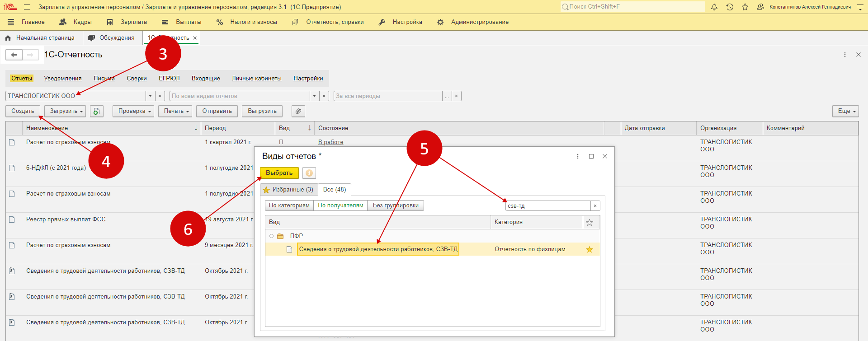The height and width of the screenshot is (341, 868).
Task: Open the Уведомления link
Action: tap(63, 79)
